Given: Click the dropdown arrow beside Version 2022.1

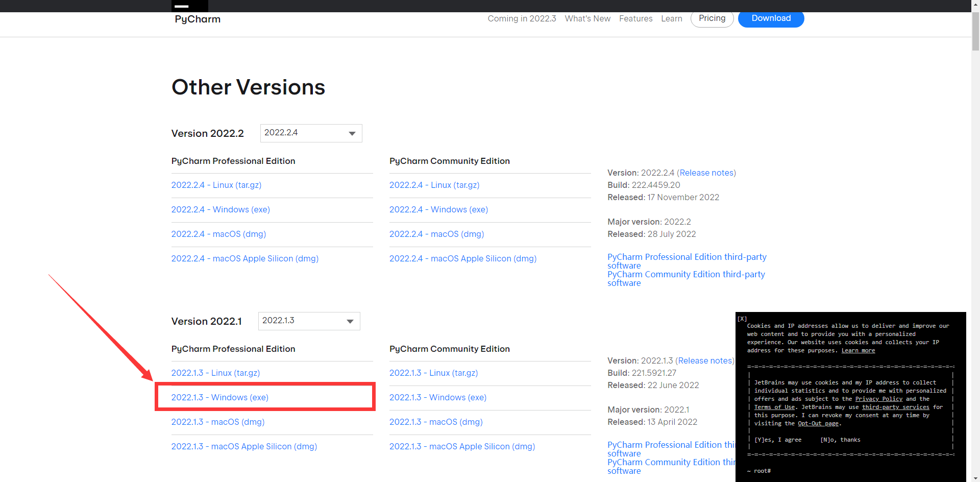Looking at the screenshot, I should tap(350, 321).
